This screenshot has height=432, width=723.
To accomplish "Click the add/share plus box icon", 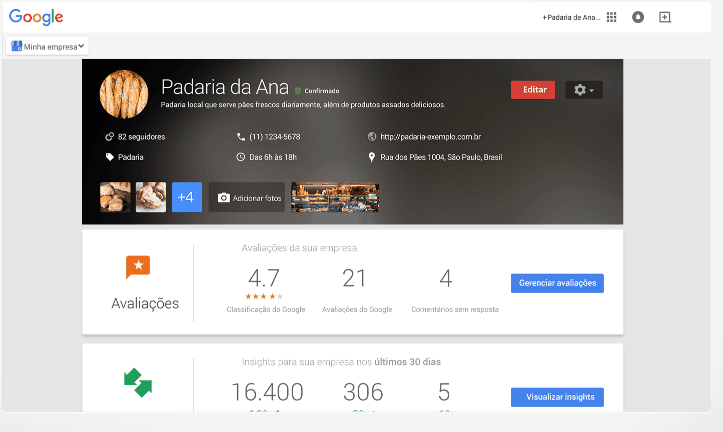I will click(x=665, y=17).
